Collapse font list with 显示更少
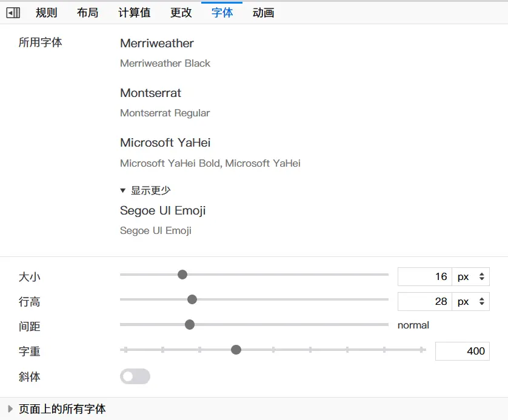 point(145,190)
